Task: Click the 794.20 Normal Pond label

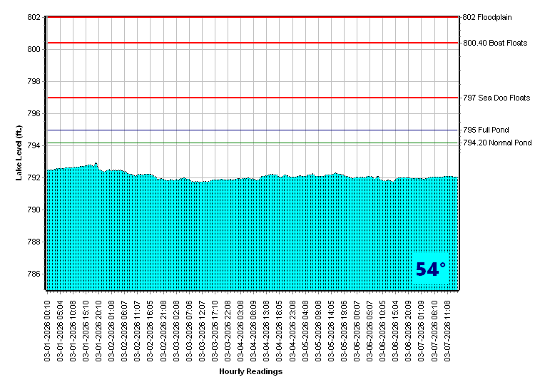Action: 497,143
